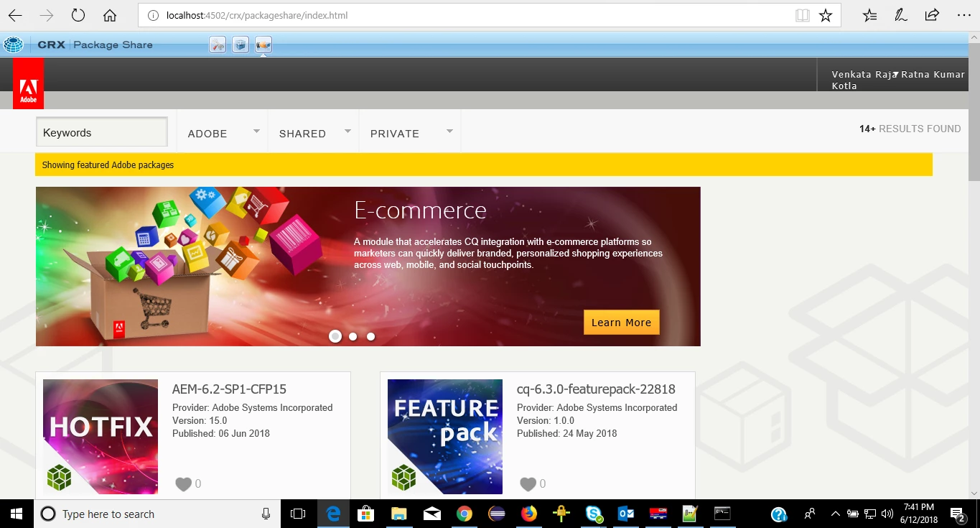Open cq-6.3.0-featurepack-22818 package title
Viewport: 980px width, 528px height.
point(596,389)
